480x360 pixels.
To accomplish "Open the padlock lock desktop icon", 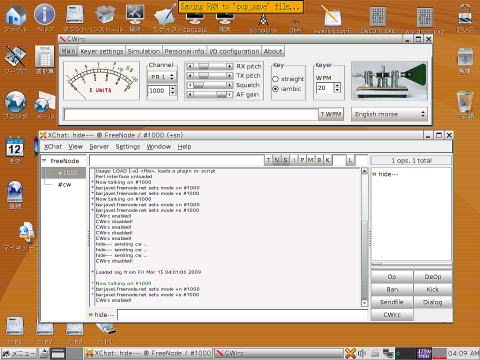I will click(x=465, y=14).
